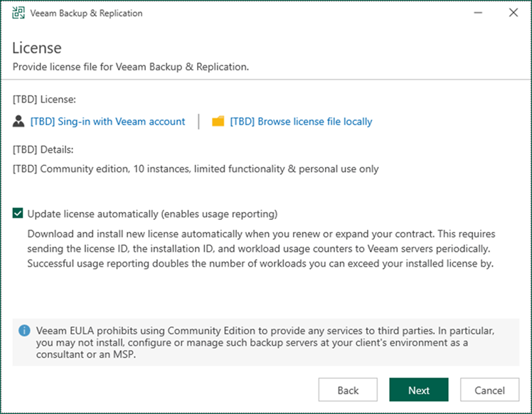Click the window title Veeam Backup & Replication
The image size is (532, 414).
click(86, 14)
